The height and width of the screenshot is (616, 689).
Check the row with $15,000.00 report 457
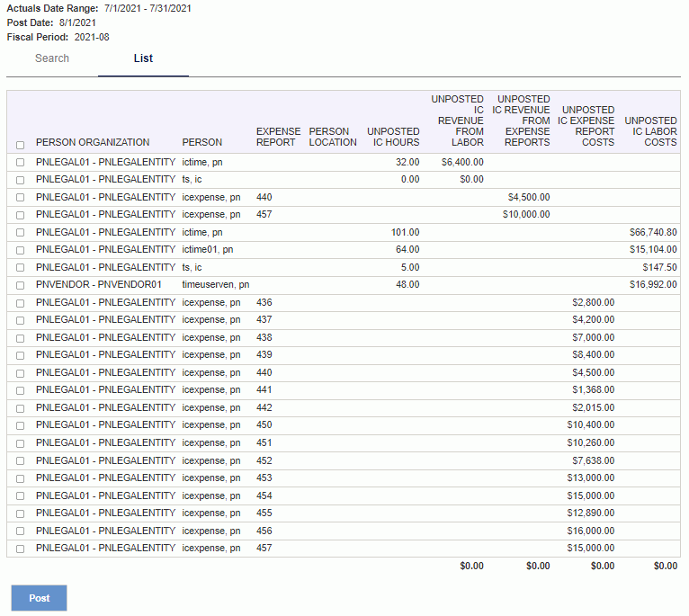[x=20, y=549]
